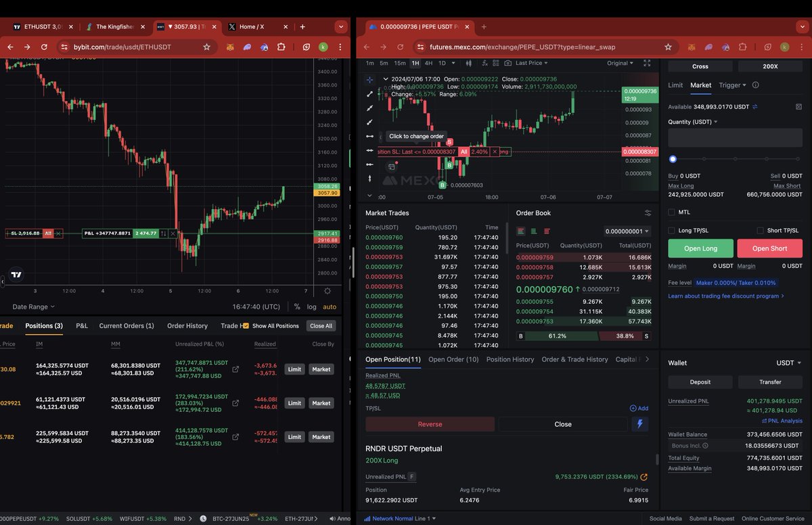Open the TradingView logo on Bybit chart

(16, 275)
